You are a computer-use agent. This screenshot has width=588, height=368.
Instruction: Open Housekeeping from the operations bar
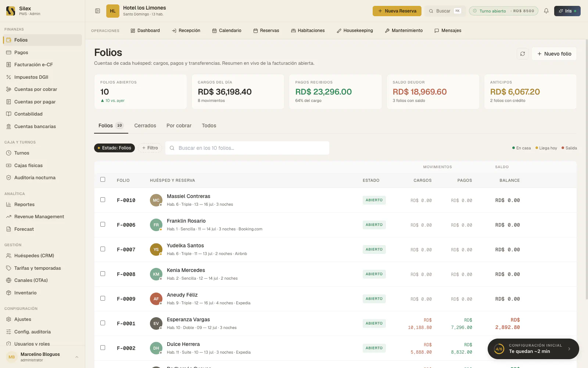pos(355,31)
